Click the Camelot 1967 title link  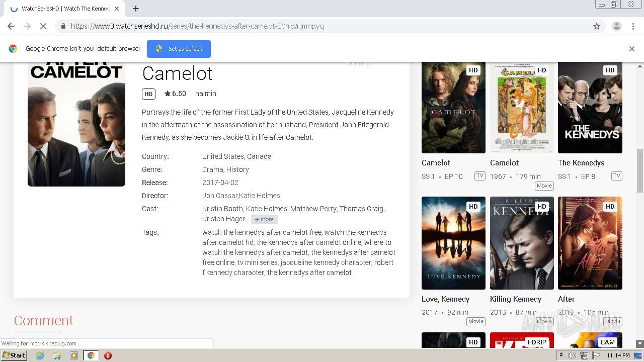coord(505,163)
